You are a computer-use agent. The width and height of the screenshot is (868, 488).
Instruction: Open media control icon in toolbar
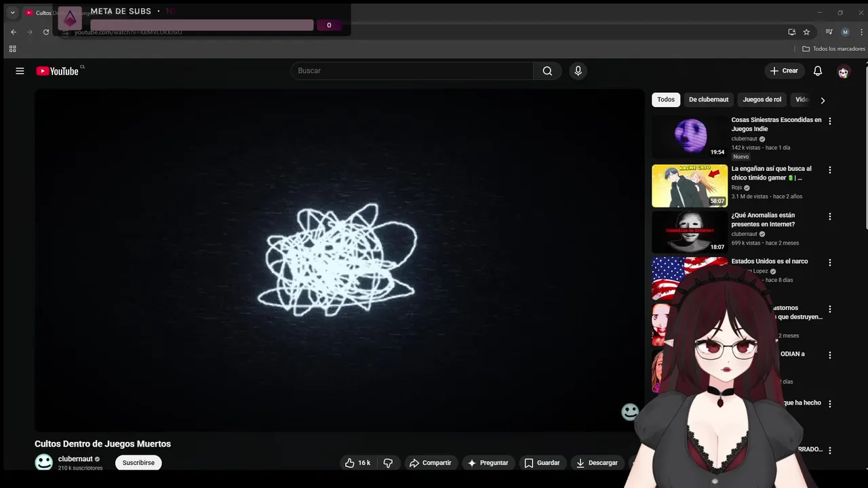pos(829,32)
